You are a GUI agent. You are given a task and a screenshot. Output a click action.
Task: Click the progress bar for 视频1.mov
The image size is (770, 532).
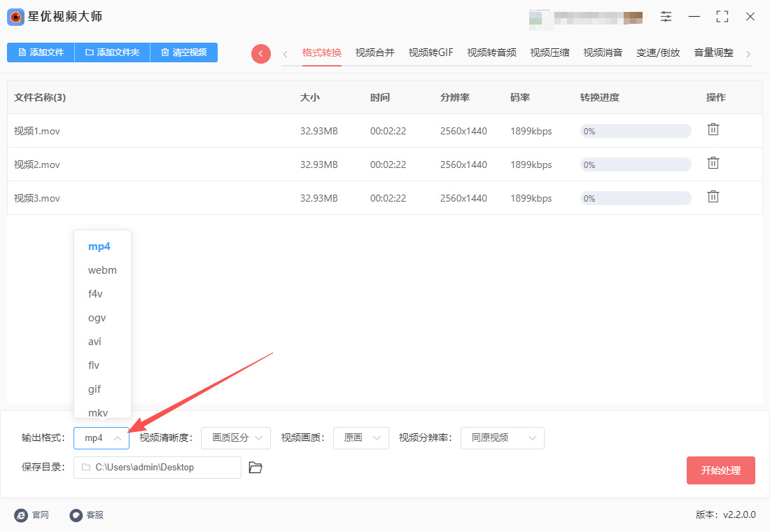tap(635, 131)
